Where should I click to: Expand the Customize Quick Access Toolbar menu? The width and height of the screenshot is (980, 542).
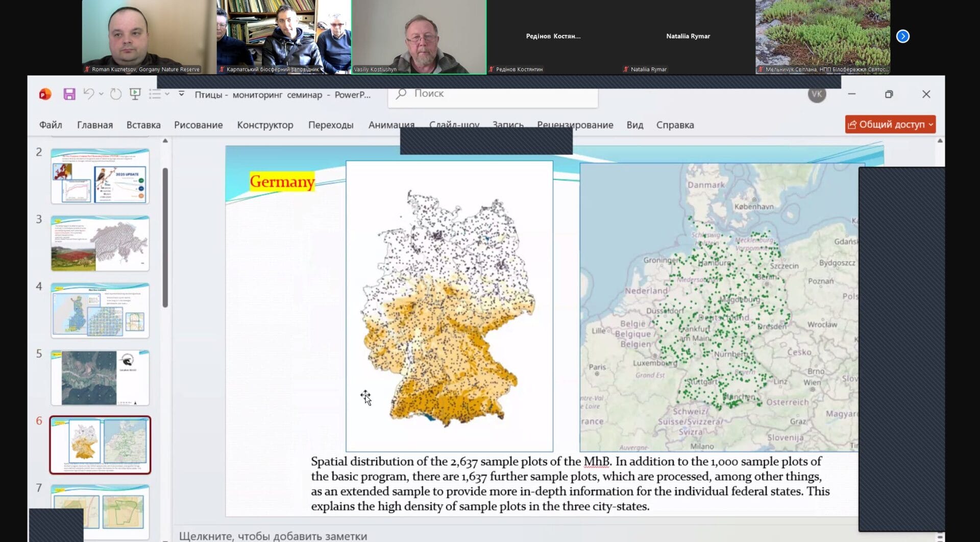coord(181,94)
